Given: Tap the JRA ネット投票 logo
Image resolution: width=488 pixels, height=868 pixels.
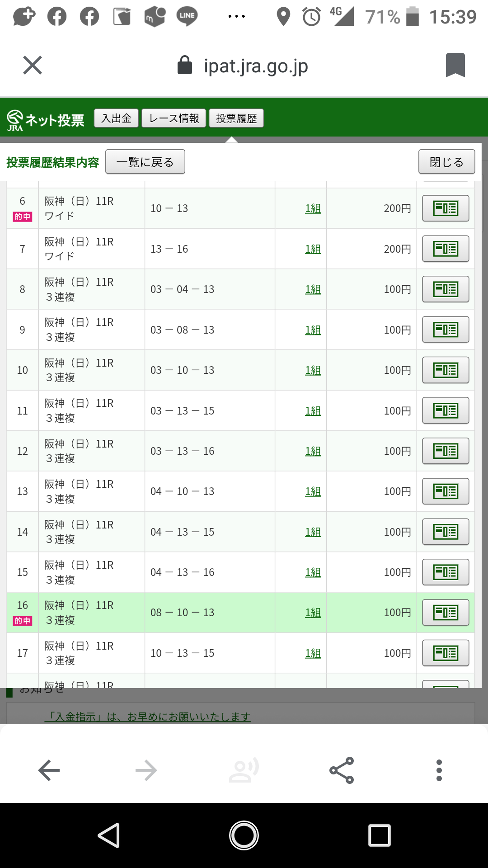Looking at the screenshot, I should pyautogui.click(x=46, y=120).
